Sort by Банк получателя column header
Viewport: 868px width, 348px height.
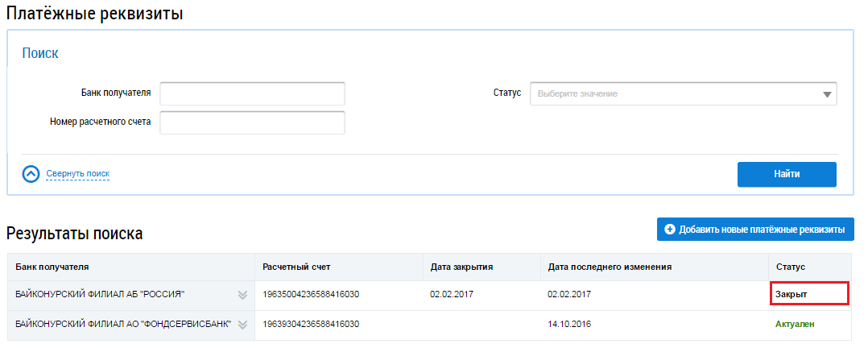52,267
